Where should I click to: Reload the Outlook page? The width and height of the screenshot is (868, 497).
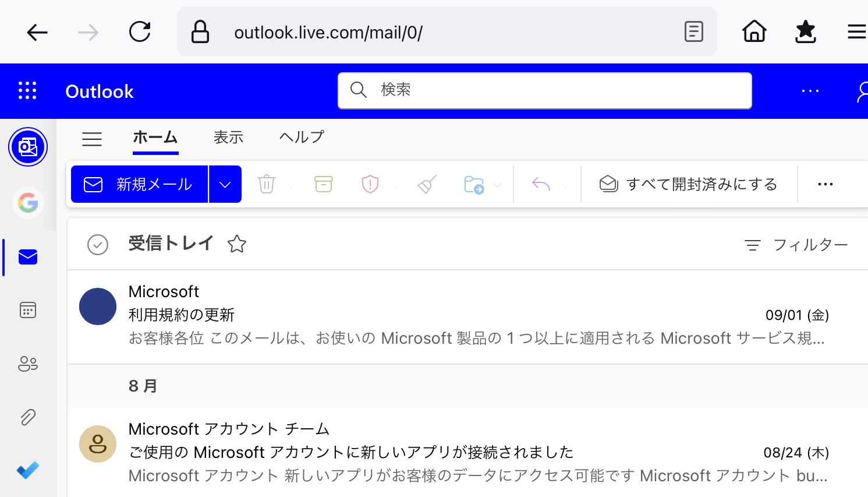[x=140, y=31]
